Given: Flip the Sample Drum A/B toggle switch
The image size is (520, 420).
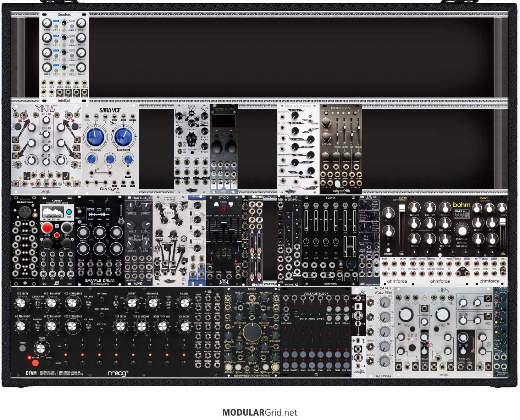Looking at the screenshot, I should coord(121,221).
